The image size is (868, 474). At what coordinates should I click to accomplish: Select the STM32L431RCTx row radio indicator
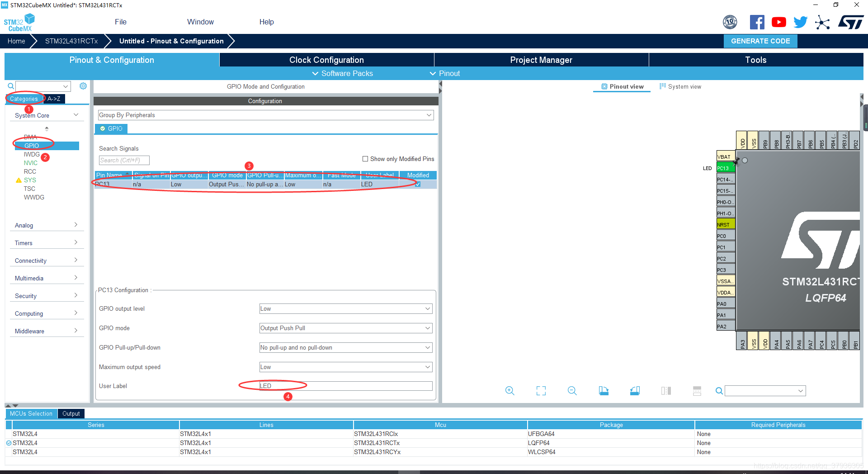[x=9, y=443]
